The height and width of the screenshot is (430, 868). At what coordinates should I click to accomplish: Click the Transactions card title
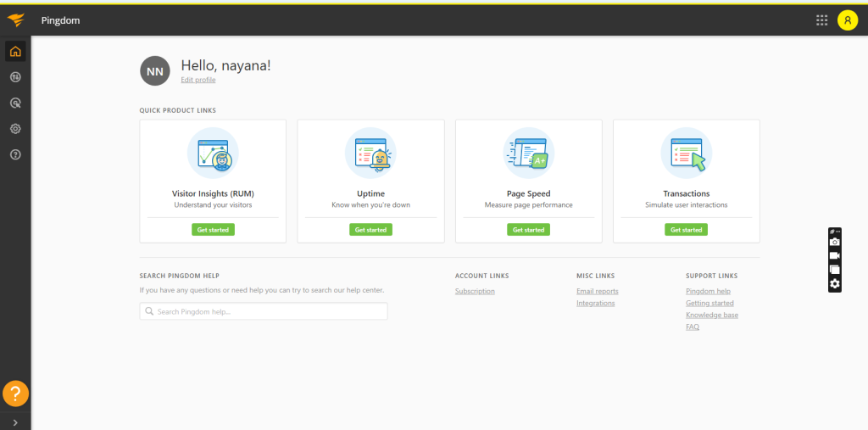coord(687,194)
